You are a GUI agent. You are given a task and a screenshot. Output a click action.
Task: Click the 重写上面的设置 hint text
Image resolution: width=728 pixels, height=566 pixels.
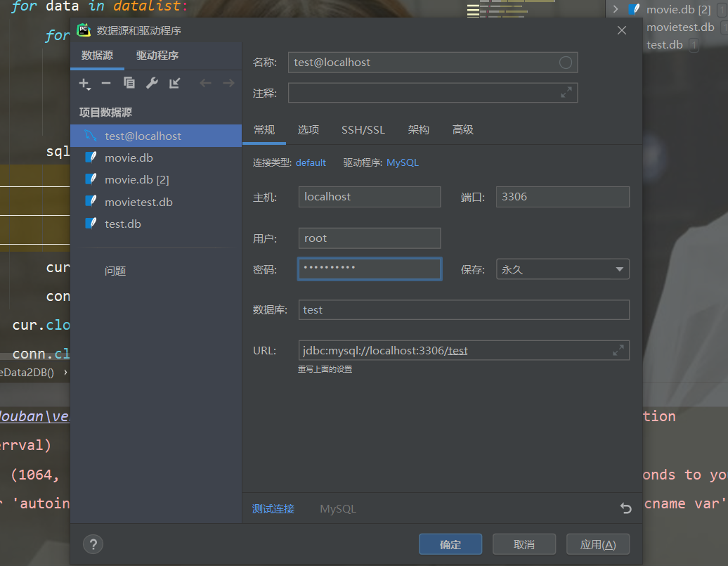(x=325, y=369)
